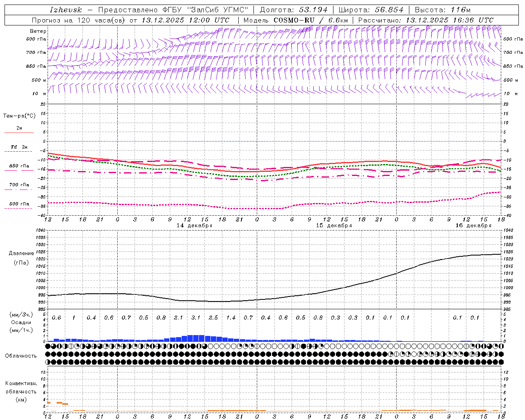Click the '(мм/3ч.)' precipitation unit label
The image size is (525, 420).
21,315
